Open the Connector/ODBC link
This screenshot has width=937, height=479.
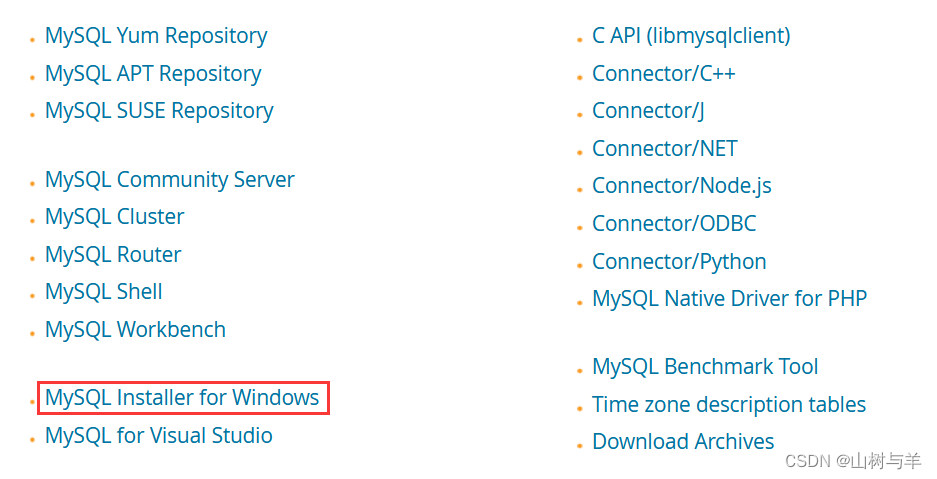point(674,223)
